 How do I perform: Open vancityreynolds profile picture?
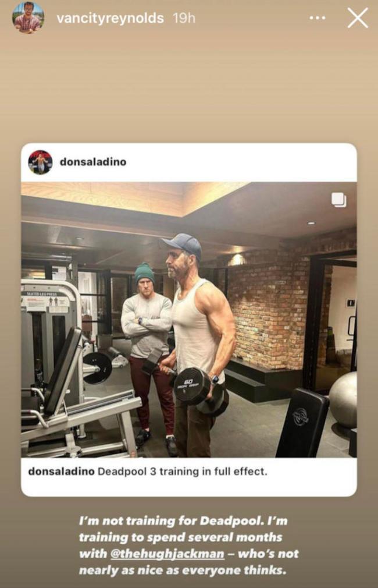[x=29, y=17]
